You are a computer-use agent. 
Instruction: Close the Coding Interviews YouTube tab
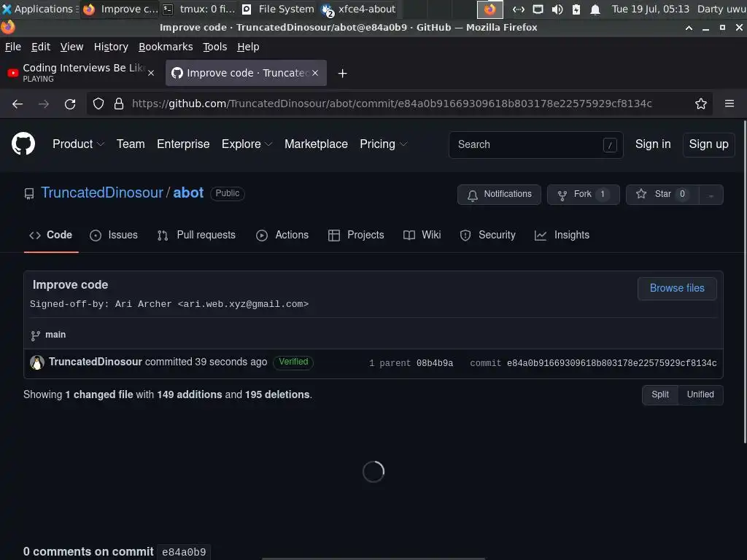point(151,73)
